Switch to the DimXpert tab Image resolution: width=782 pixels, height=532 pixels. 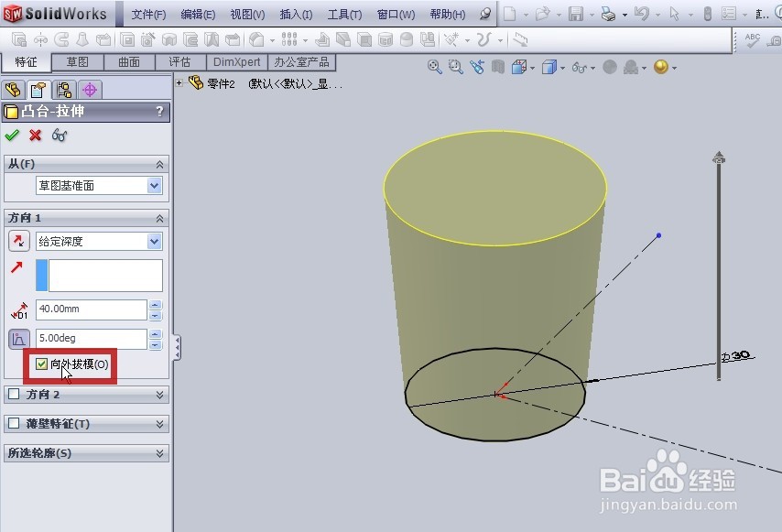(x=237, y=62)
